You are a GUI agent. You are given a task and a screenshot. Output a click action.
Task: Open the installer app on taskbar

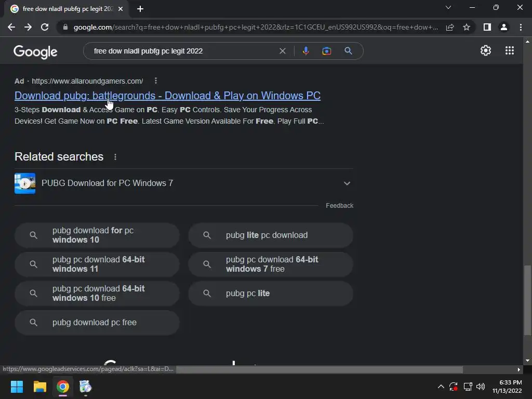tap(86, 387)
